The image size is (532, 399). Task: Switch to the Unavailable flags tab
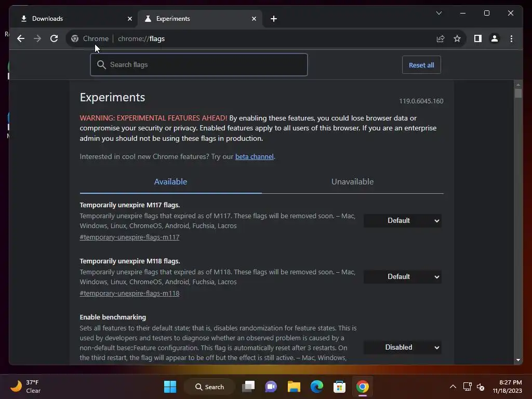[353, 182]
